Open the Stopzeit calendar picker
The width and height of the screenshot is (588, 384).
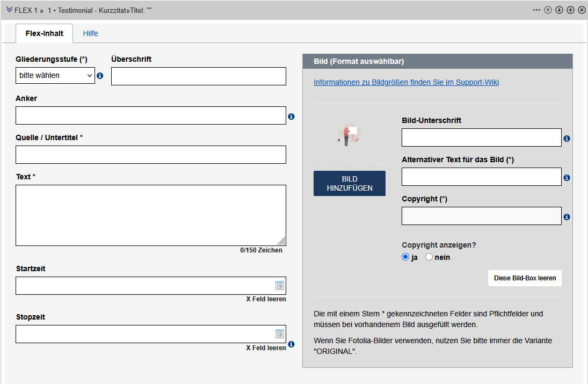(279, 334)
